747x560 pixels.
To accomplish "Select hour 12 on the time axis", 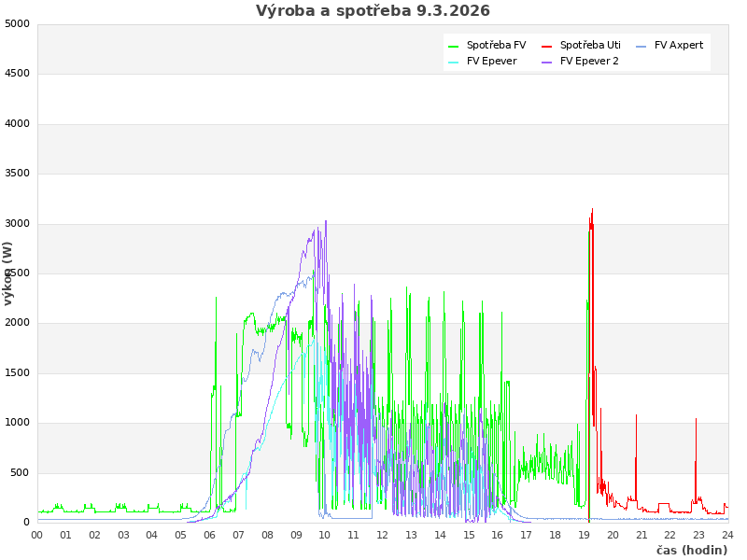I will 383,535.
